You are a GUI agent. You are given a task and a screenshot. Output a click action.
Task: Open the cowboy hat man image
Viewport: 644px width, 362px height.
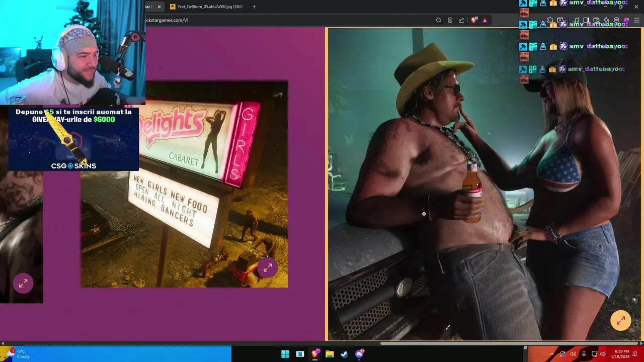pyautogui.click(x=486, y=184)
